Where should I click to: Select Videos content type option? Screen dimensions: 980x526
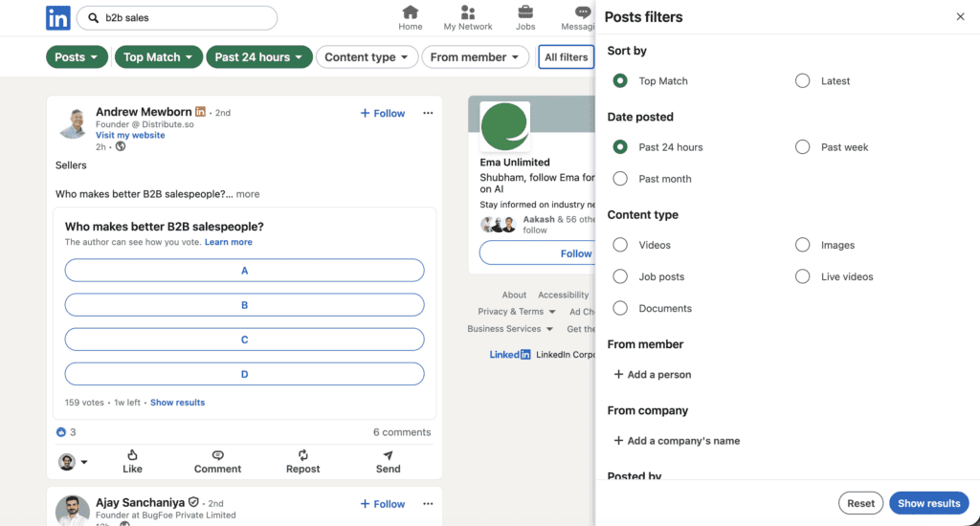(x=620, y=245)
